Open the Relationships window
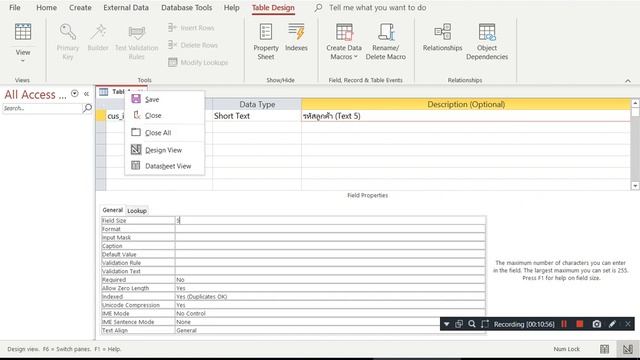Screen dimensions: 640x360 442,38
